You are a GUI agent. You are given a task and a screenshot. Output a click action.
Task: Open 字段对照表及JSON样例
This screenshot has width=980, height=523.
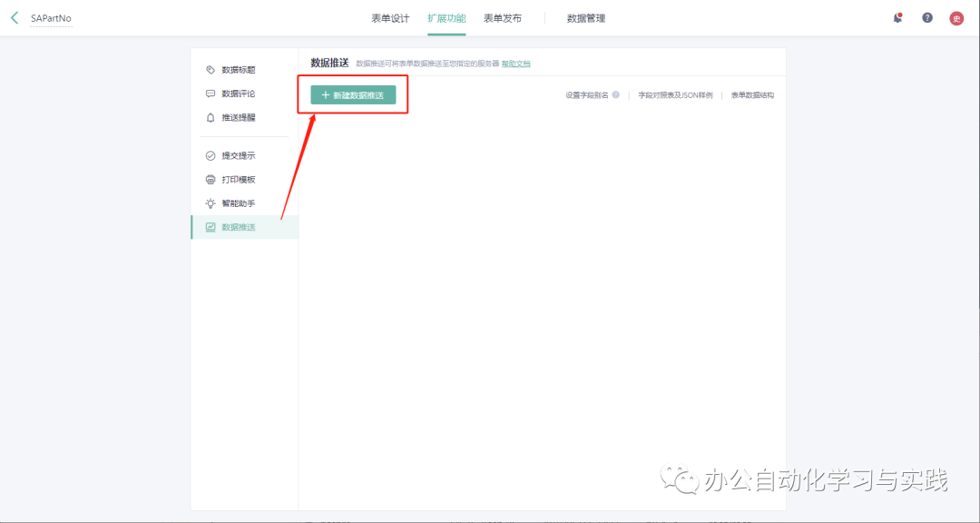[x=675, y=95]
